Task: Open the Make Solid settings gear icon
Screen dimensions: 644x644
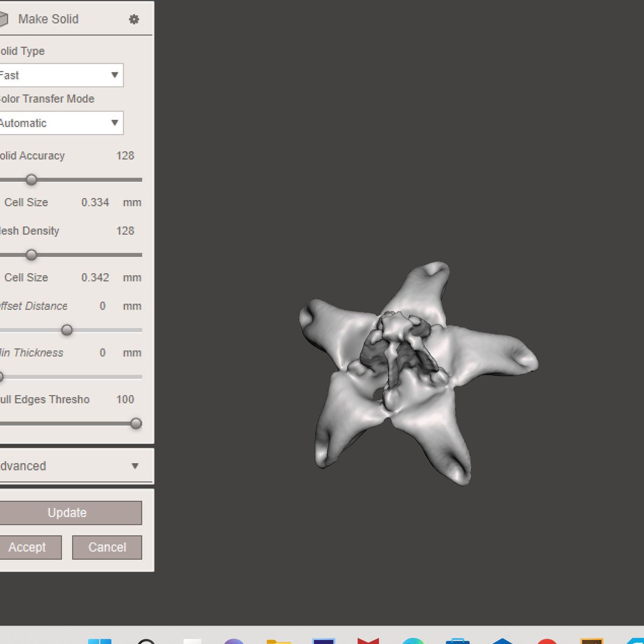Action: 135,19
